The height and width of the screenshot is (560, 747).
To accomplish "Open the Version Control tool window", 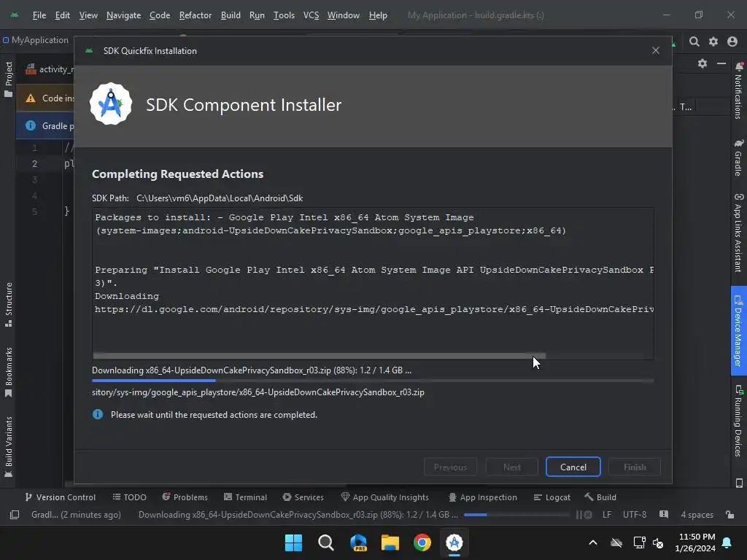I will (x=60, y=497).
